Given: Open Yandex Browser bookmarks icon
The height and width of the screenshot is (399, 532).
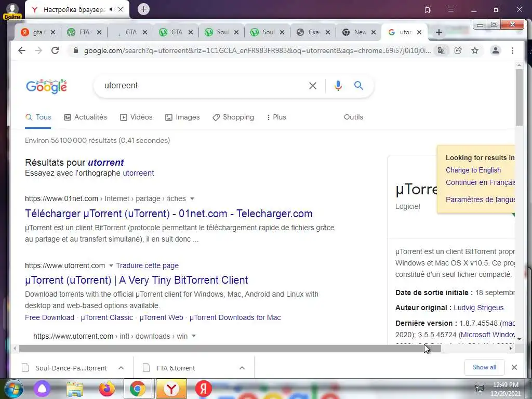Looking at the screenshot, I should [x=428, y=9].
